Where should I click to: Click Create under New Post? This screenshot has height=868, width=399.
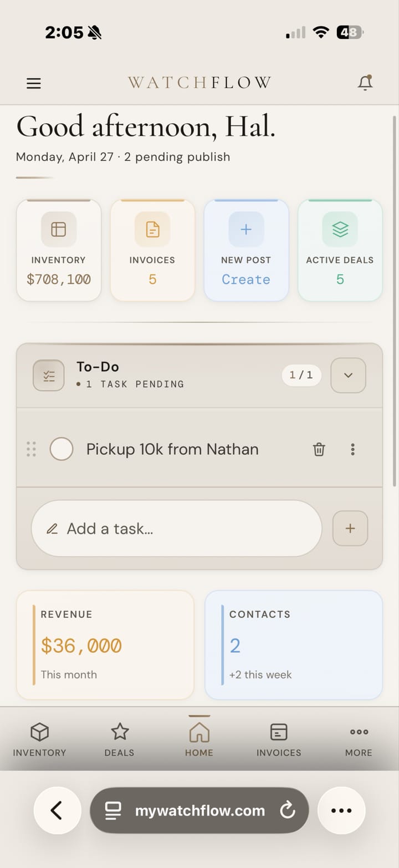[245, 280]
